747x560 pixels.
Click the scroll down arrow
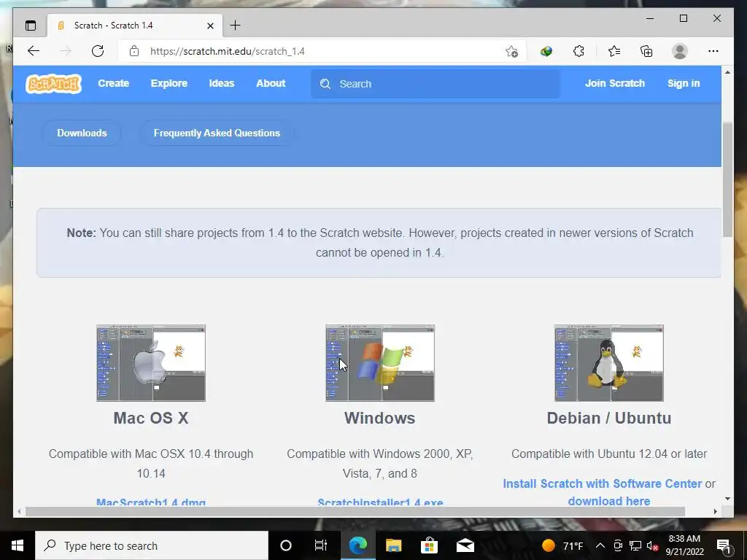coord(727,499)
